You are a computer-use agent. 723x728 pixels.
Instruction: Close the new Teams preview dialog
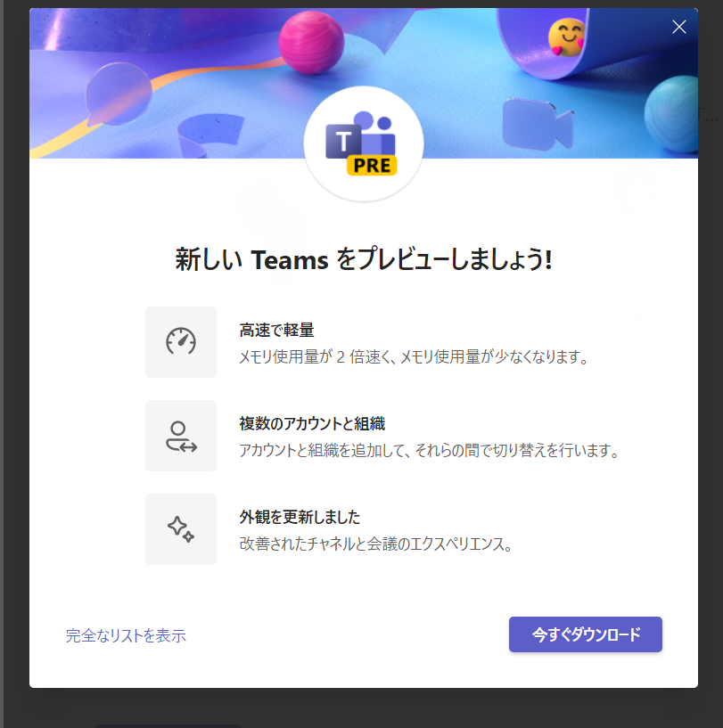tap(678, 27)
